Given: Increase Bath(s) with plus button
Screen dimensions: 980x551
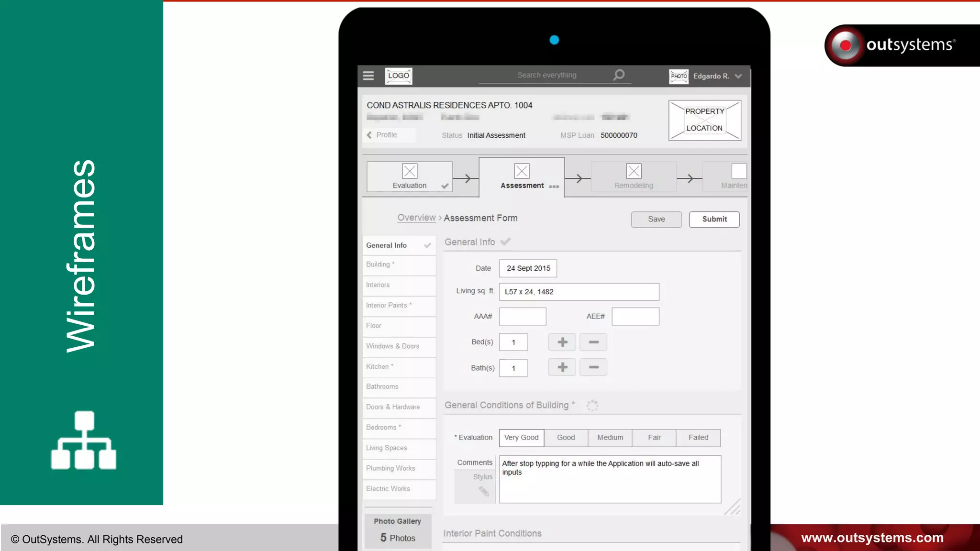Looking at the screenshot, I should [x=562, y=367].
